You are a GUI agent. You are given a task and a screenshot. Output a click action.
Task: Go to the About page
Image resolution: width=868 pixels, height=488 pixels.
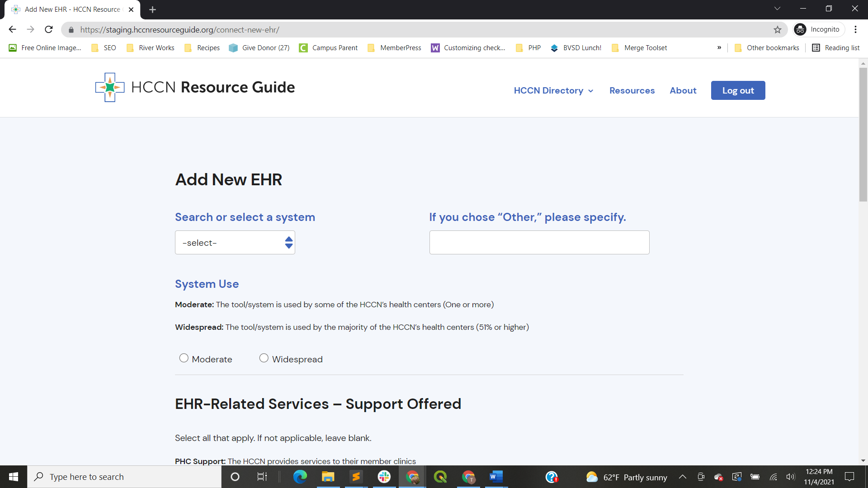coord(683,90)
